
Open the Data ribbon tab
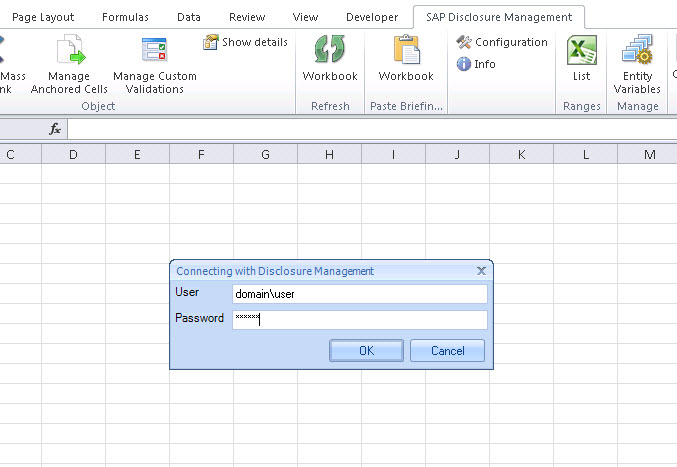pos(189,17)
